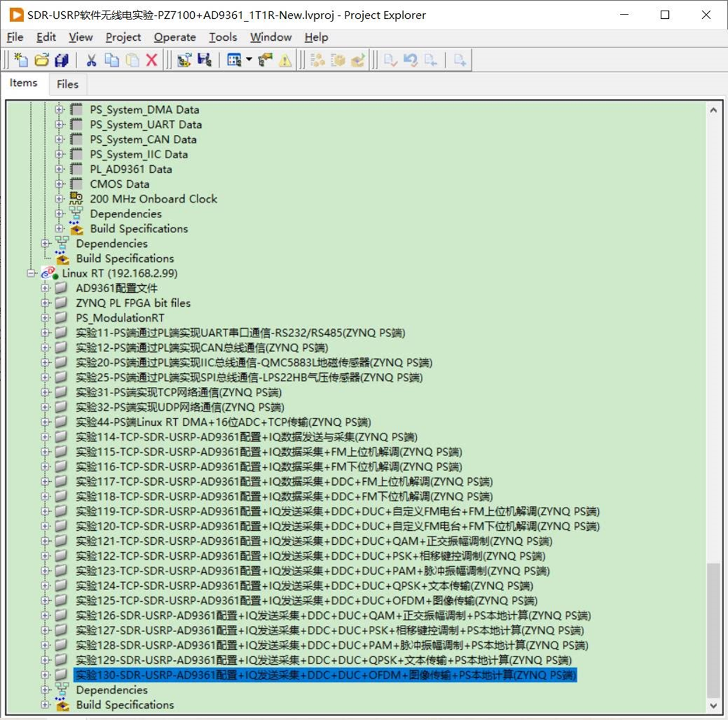Expand the PS_System_UART Data node
The width and height of the screenshot is (728, 720).
coord(59,124)
